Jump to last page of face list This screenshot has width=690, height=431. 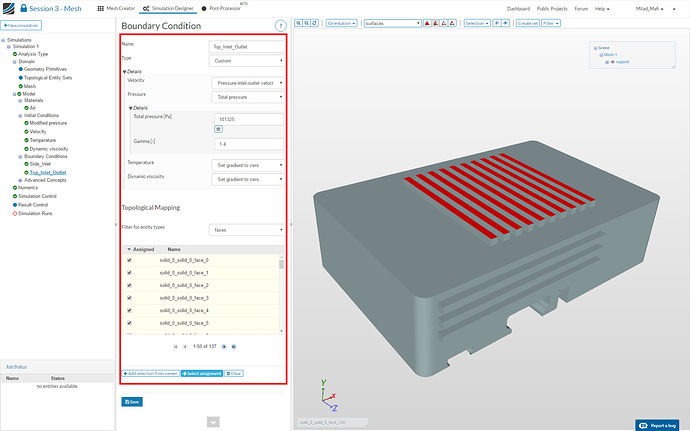click(234, 346)
